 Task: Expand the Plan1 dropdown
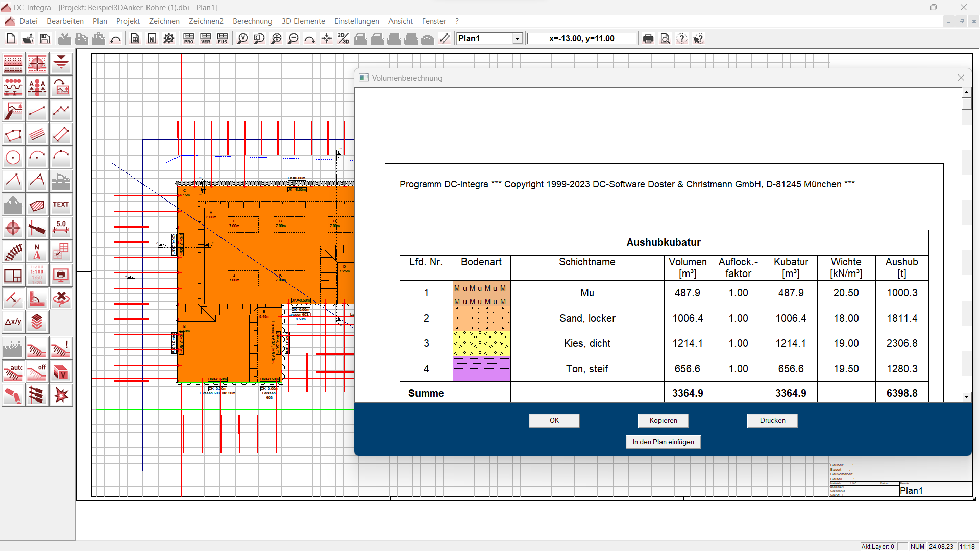tap(517, 39)
